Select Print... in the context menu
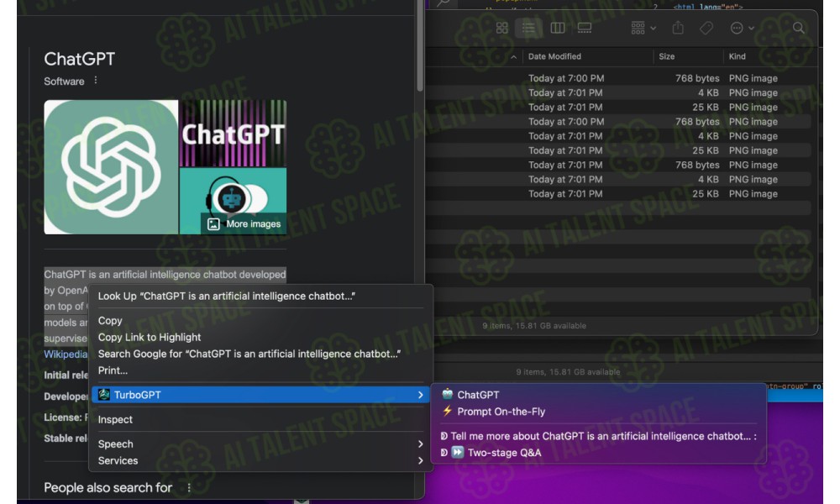This screenshot has height=504, width=840. tap(261, 370)
